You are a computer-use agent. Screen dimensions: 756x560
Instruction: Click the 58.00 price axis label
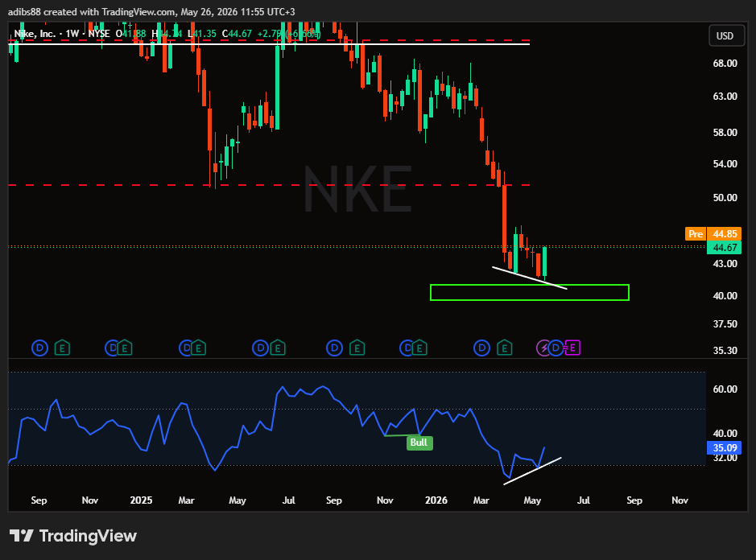725,132
